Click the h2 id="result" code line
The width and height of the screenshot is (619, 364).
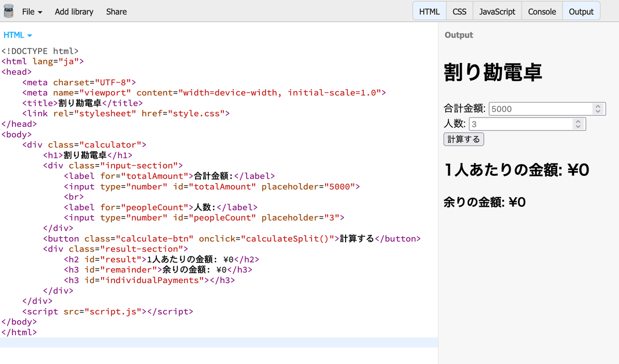click(x=161, y=259)
